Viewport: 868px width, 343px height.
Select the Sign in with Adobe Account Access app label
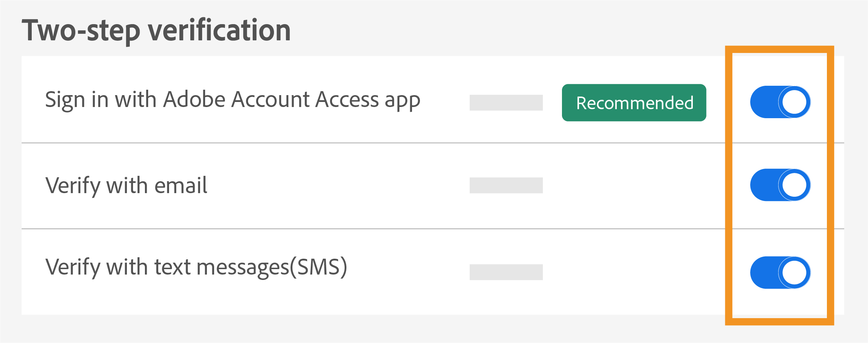point(232,100)
